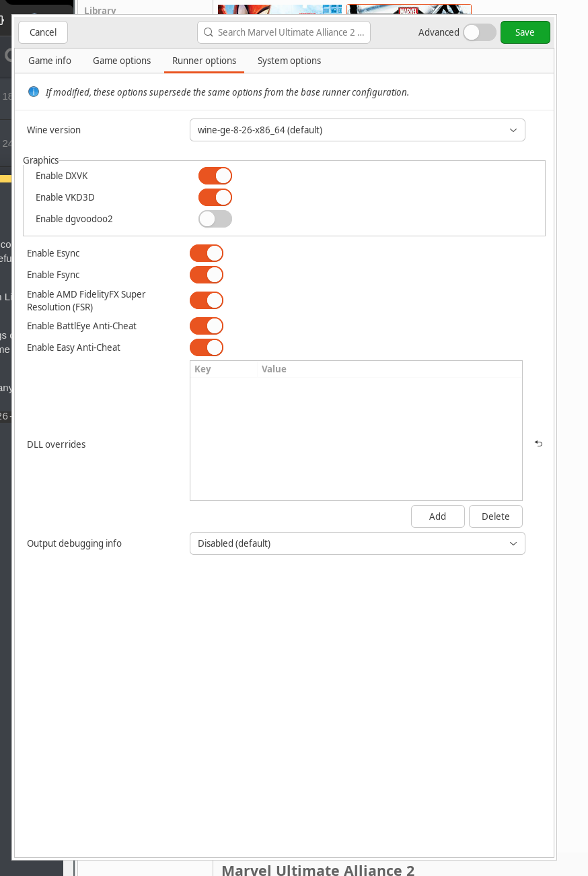The width and height of the screenshot is (588, 876).
Task: Expand Output debugging info dropdown
Action: tap(357, 543)
